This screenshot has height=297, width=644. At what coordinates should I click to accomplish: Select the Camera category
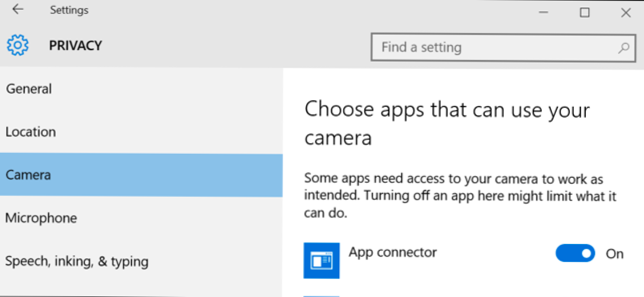(x=28, y=175)
